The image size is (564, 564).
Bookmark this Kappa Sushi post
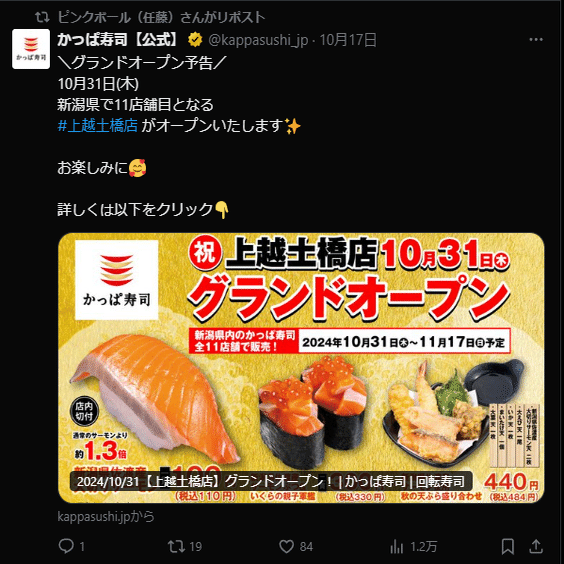[x=508, y=546]
